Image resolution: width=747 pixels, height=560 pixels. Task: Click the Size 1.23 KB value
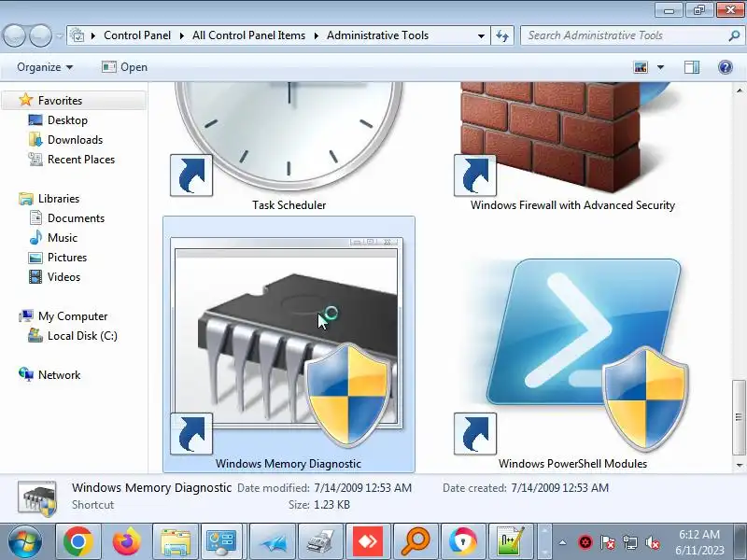tap(331, 504)
